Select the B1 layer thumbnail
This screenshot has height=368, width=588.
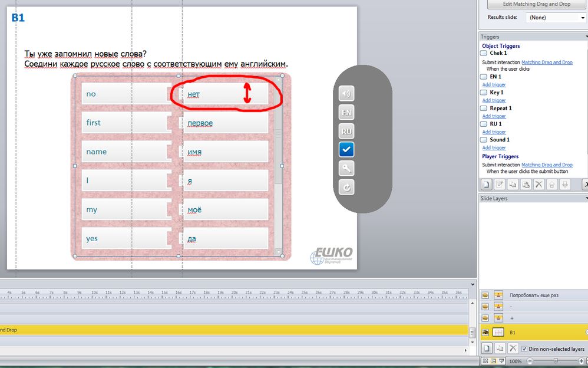click(x=498, y=333)
